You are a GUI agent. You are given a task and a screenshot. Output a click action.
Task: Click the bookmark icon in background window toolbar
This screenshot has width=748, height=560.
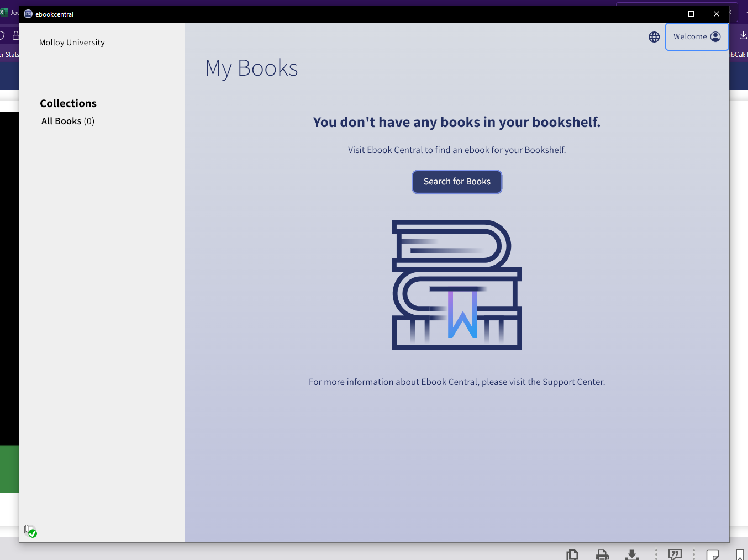click(740, 554)
